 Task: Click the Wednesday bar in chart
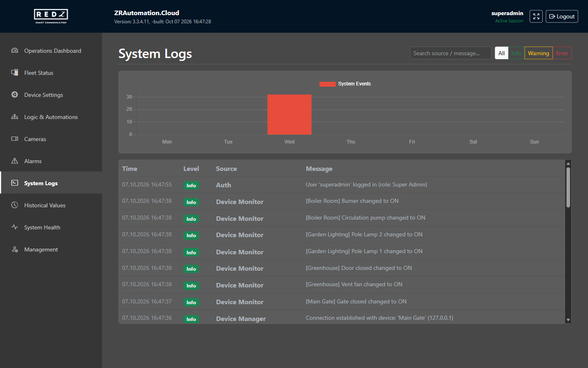click(x=290, y=114)
